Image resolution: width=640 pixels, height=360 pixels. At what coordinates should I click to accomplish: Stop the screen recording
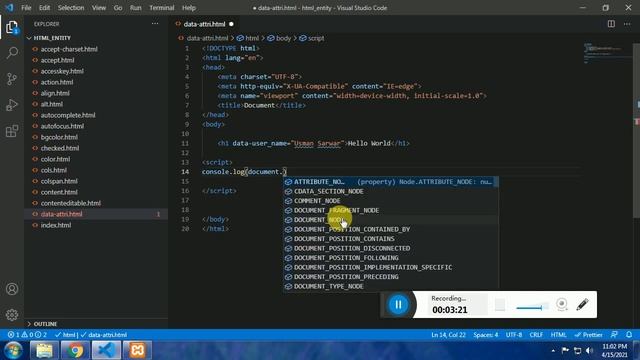coord(500,304)
